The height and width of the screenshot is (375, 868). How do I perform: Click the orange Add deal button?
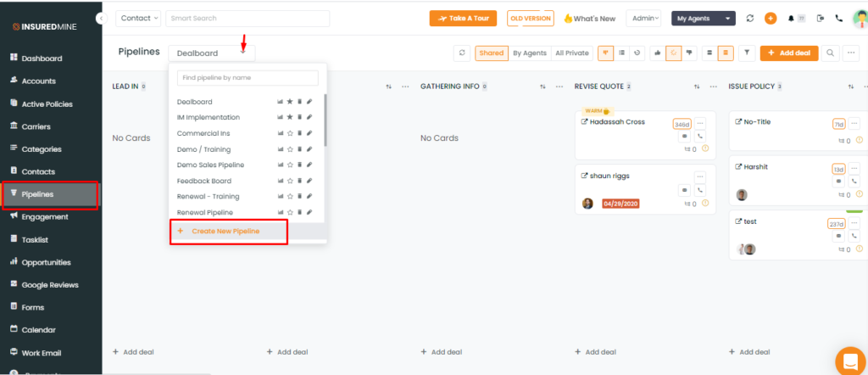pos(789,53)
